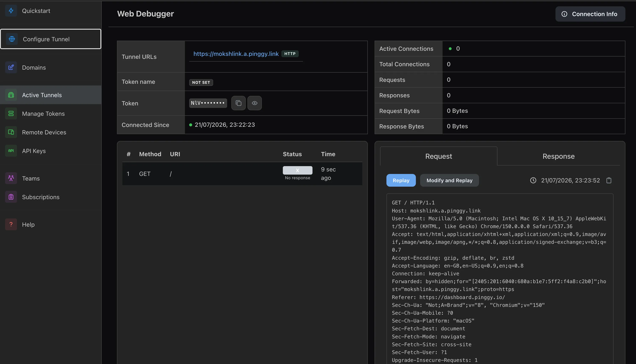636x364 pixels.
Task: Select Active Tunnels menu item
Action: tap(51, 95)
